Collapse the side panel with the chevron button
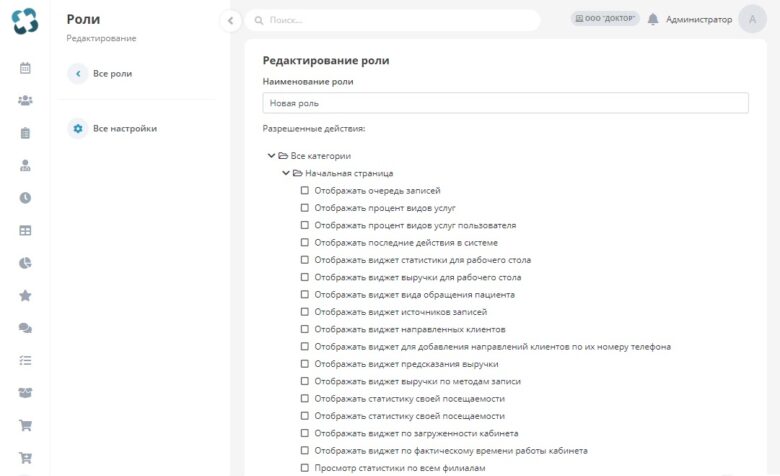Screen dimensions: 780x476 tap(230, 20)
